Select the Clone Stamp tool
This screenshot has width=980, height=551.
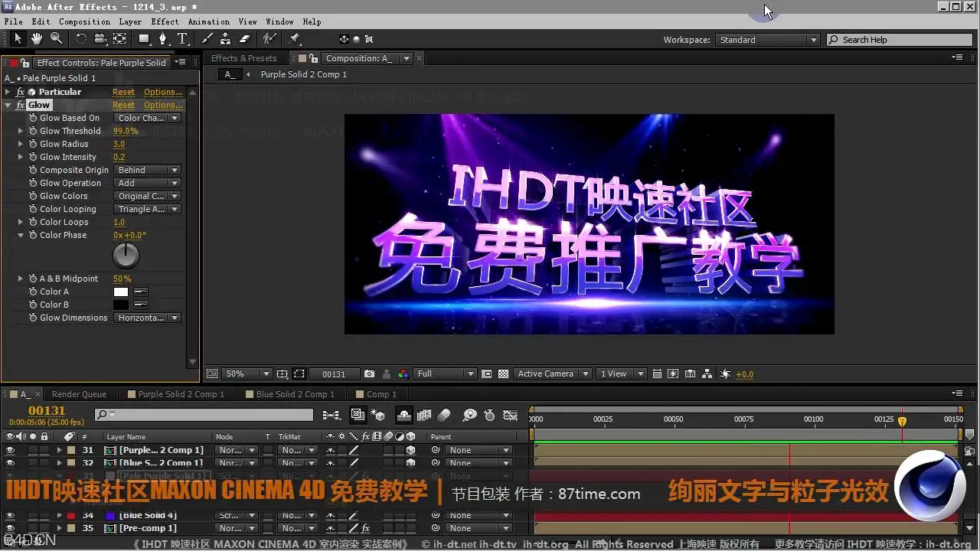pyautogui.click(x=225, y=38)
